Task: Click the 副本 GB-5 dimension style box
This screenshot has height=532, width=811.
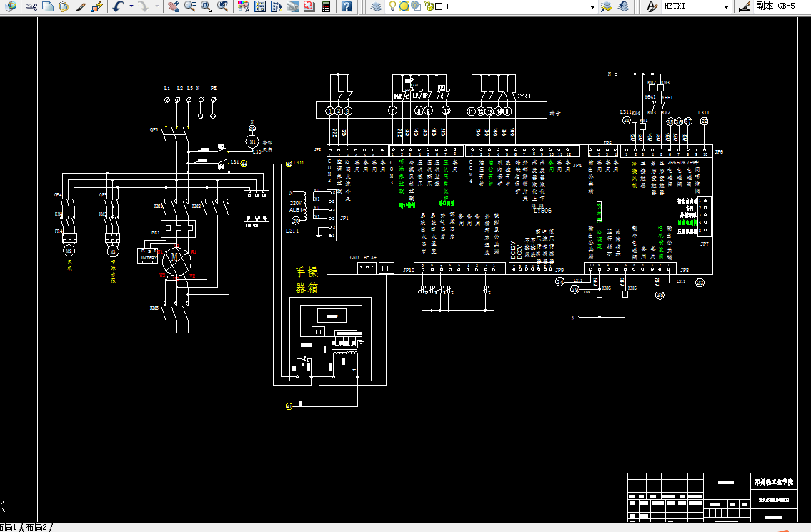Action: (781, 6)
